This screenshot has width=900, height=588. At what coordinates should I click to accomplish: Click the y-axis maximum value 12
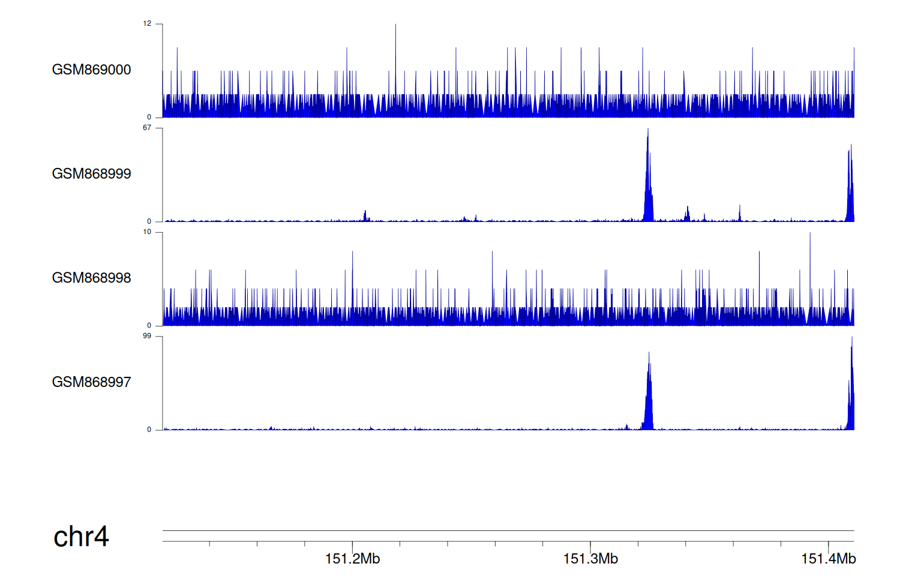click(x=147, y=24)
